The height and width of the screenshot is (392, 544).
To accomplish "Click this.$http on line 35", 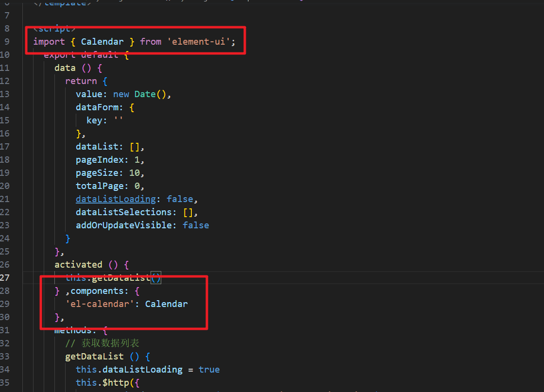I will pos(105,382).
